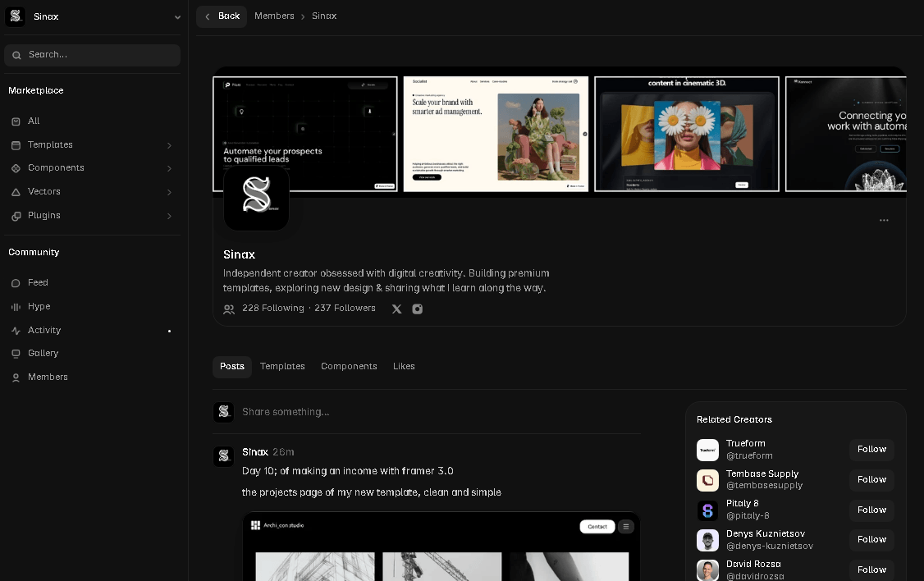Click the Plugins sidebar icon
The image size is (924, 581).
pos(16,216)
